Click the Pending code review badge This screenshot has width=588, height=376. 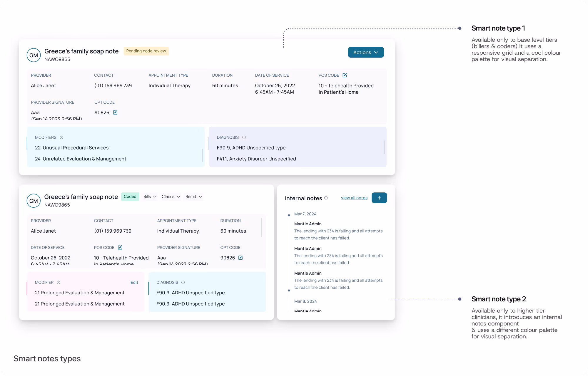146,51
